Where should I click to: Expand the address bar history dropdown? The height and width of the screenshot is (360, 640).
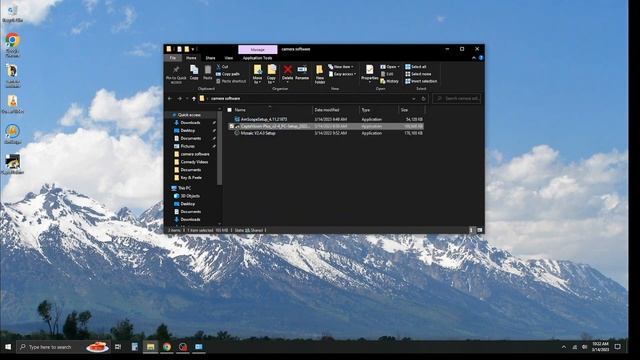413,98
